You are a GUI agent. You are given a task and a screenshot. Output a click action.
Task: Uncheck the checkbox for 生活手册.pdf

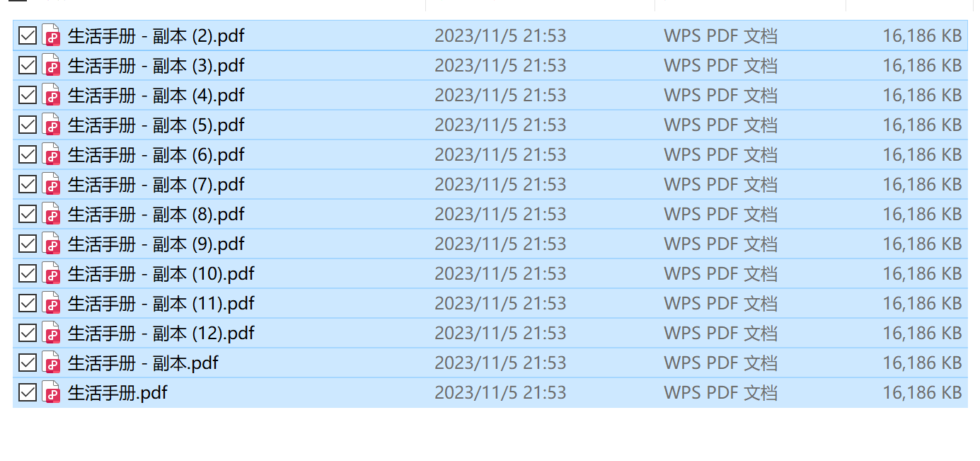pyautogui.click(x=27, y=392)
